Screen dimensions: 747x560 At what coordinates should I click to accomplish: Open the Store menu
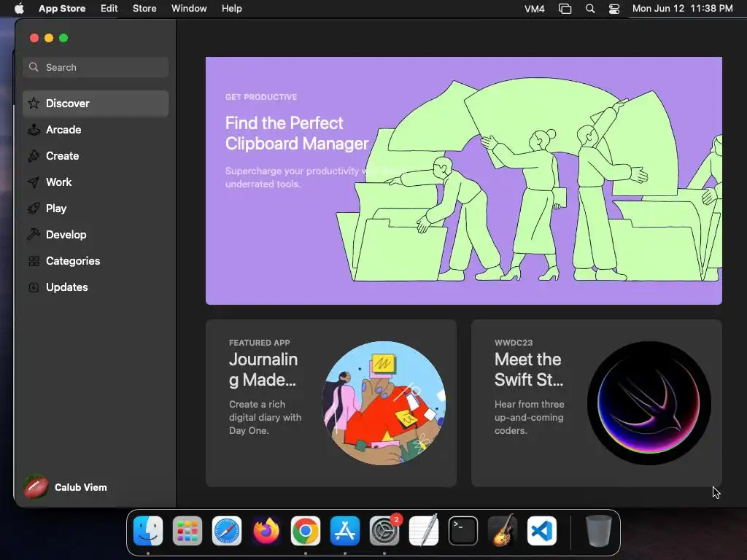pyautogui.click(x=144, y=9)
